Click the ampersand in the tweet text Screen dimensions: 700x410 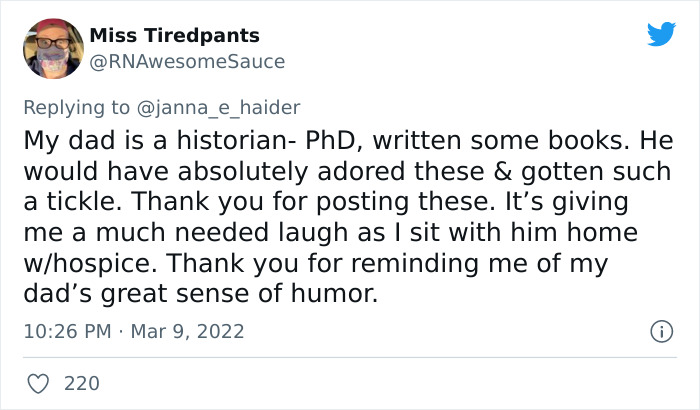coord(503,172)
